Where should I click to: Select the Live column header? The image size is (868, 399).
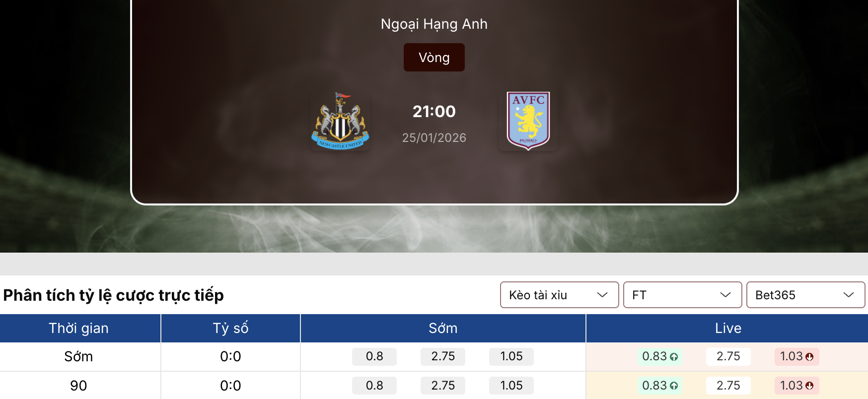[728, 328]
